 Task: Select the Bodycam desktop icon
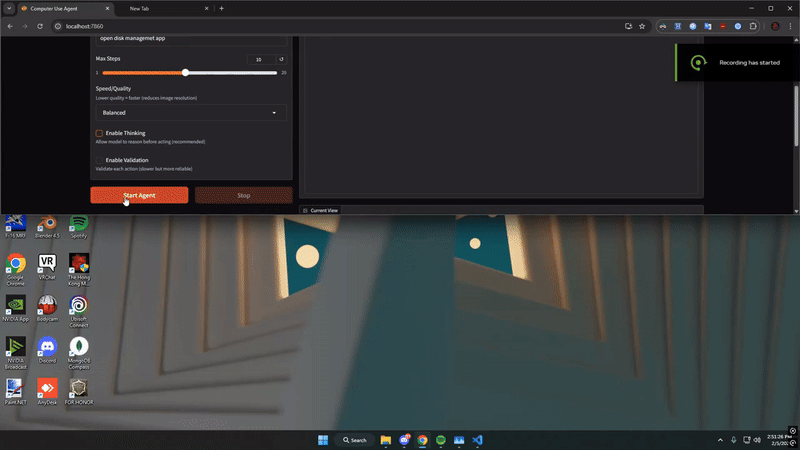[47, 309]
